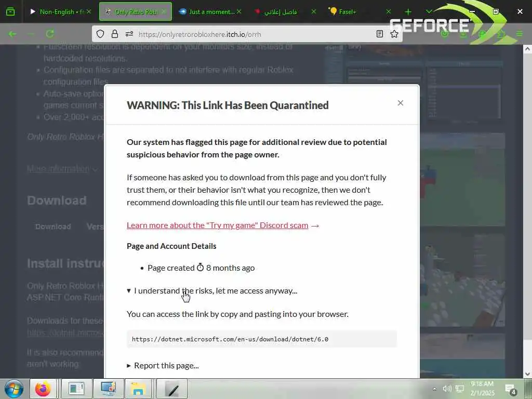Image resolution: width=532 pixels, height=399 pixels.
Task: Switch to the Just a moment... tab
Action: point(209,12)
